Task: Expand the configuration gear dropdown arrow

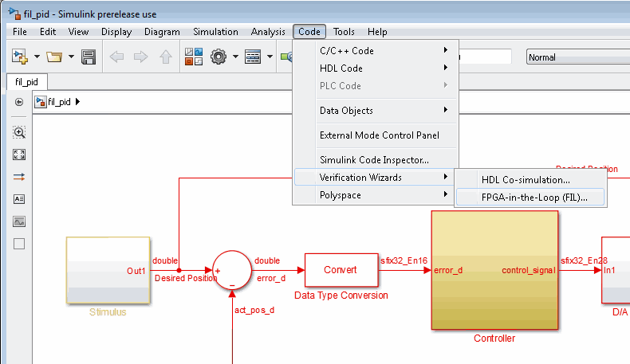Action: [235, 57]
